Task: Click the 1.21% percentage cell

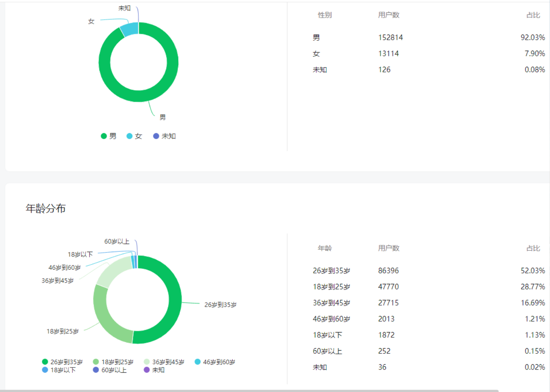Action: coord(535,319)
